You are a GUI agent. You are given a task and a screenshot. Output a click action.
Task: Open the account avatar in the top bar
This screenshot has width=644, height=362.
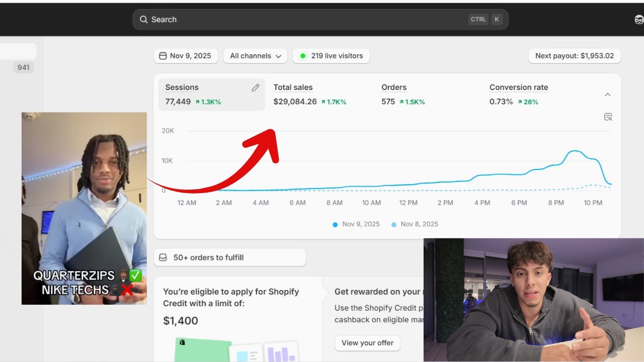(x=639, y=20)
